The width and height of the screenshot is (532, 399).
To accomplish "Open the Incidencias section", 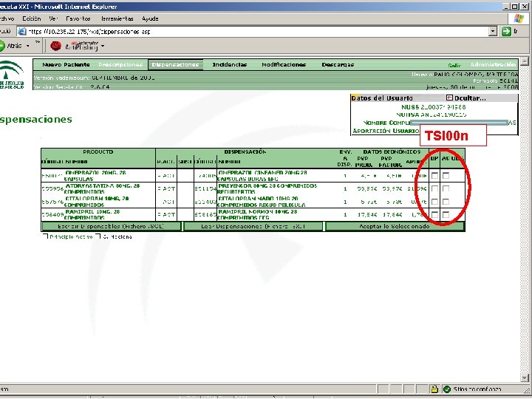I will pos(229,64).
